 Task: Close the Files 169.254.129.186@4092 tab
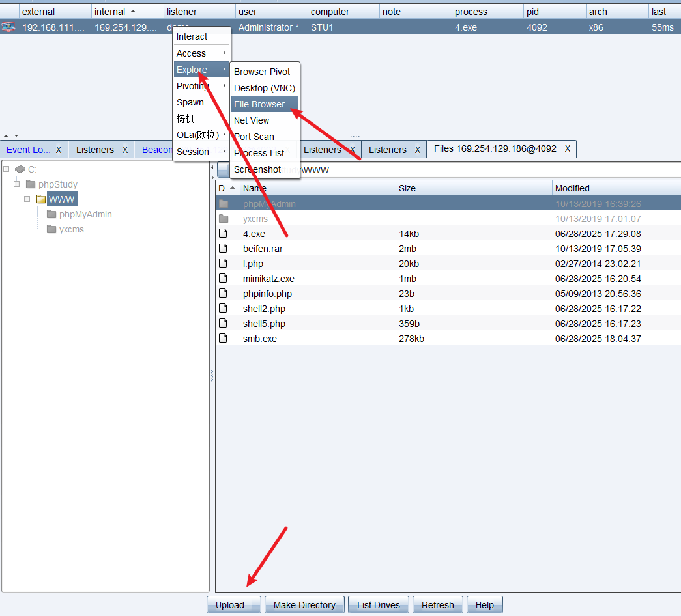tap(567, 148)
